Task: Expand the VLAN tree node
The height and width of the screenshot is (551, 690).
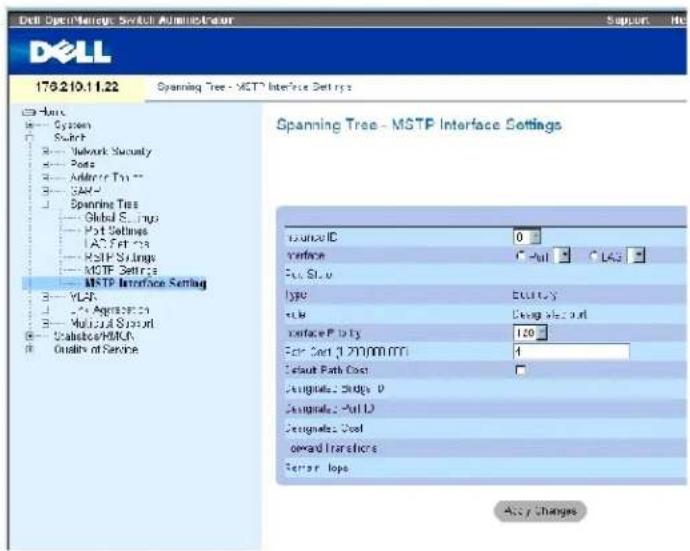Action: pyautogui.click(x=45, y=297)
